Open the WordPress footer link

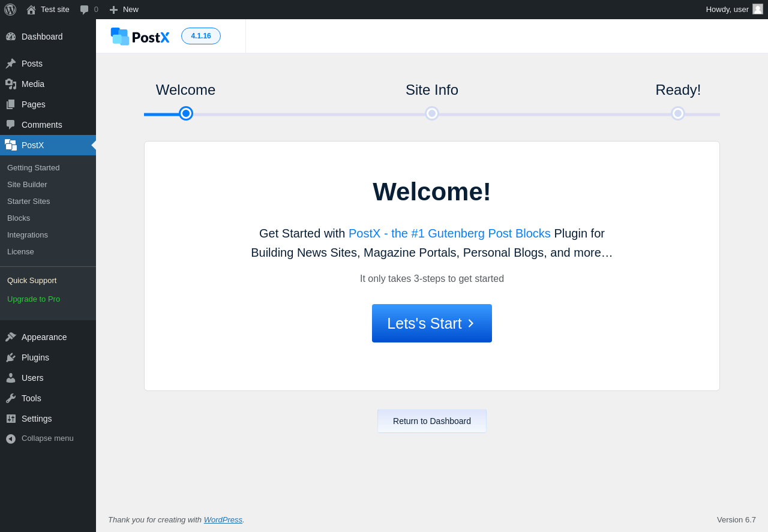coord(223,519)
